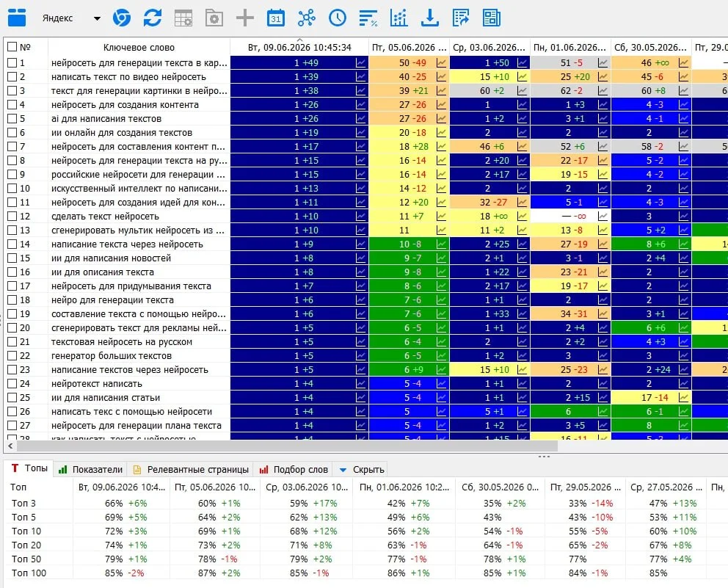Open the Яндекс search engine dropdown
The image size is (728, 588).
tap(71, 18)
